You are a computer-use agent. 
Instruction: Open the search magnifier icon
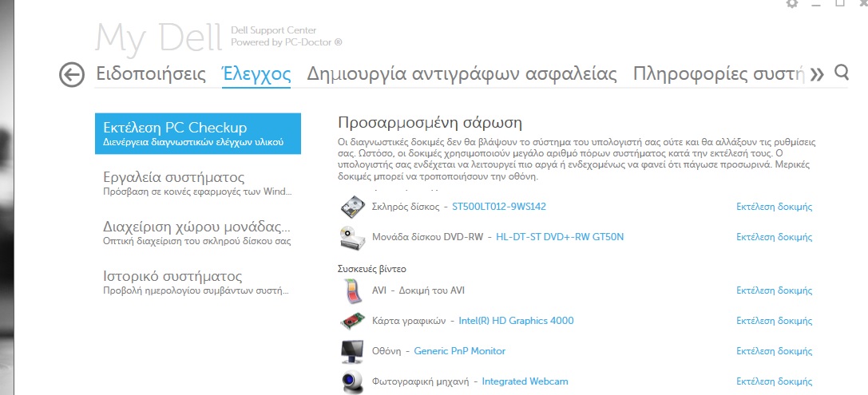[842, 73]
